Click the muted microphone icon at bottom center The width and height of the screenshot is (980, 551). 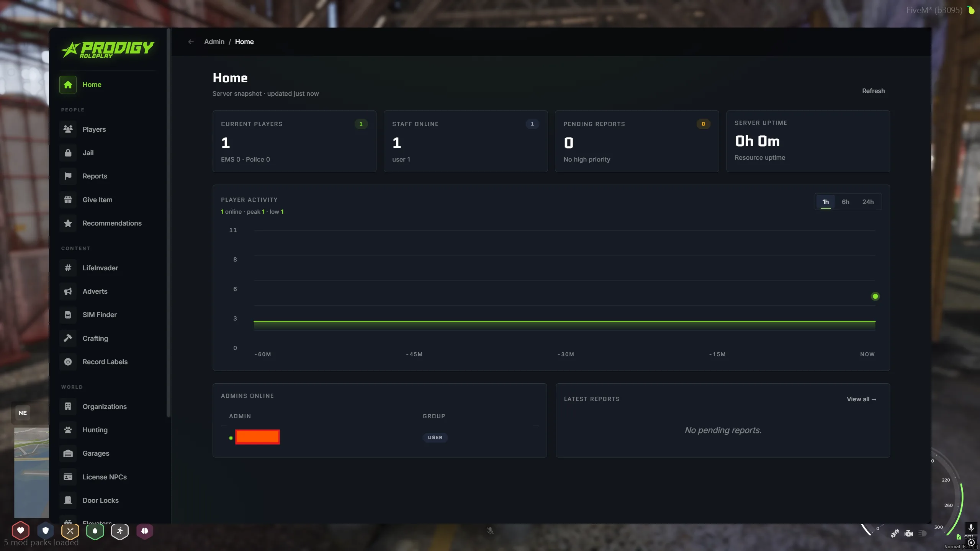(490, 531)
